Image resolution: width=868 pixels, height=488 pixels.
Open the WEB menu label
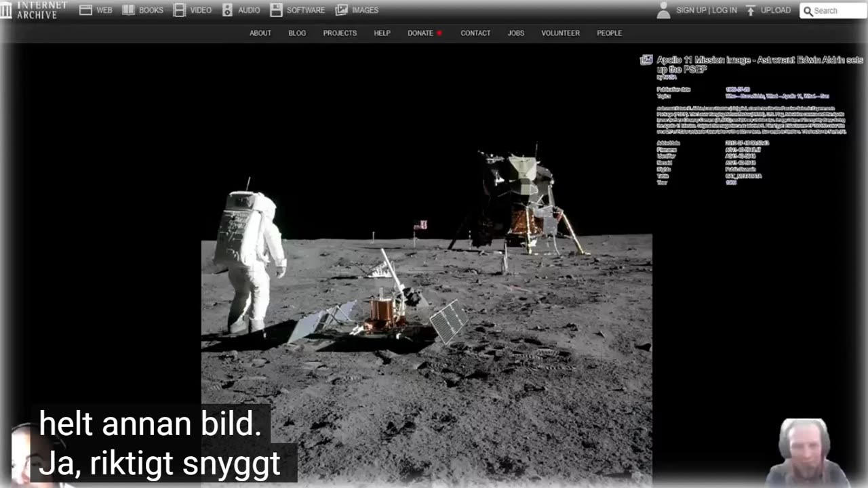point(104,10)
